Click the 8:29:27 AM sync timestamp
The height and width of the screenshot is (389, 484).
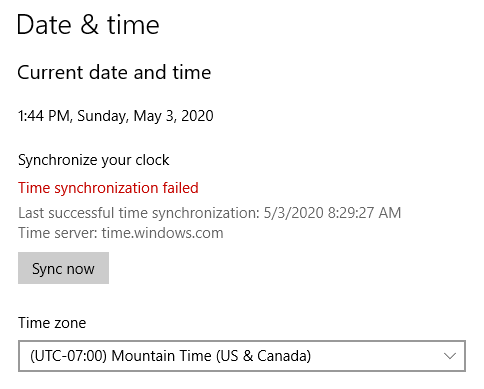pyautogui.click(x=364, y=213)
